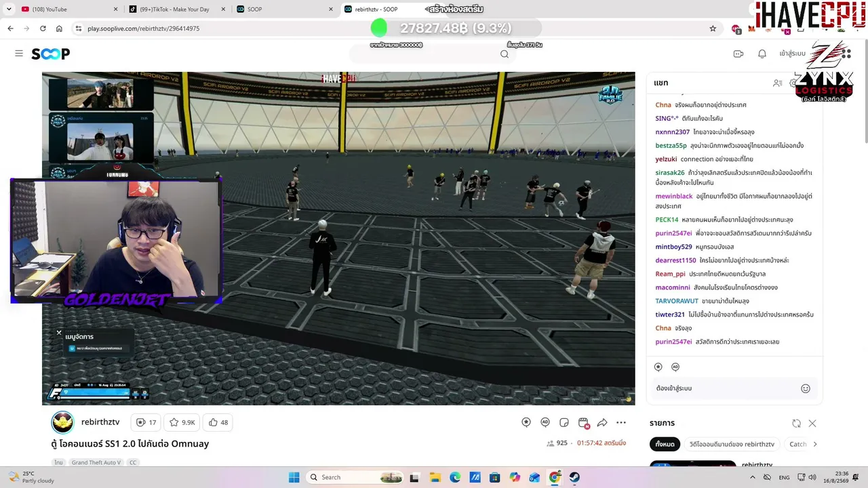Open the SOOP hamburger menu
The height and width of the screenshot is (488, 868).
tap(19, 54)
